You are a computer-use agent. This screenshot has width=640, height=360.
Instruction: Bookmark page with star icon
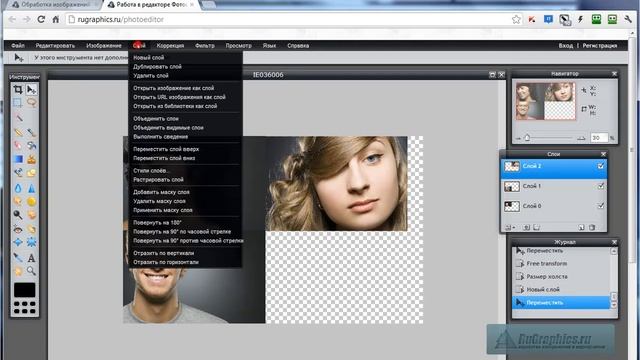[x=516, y=19]
